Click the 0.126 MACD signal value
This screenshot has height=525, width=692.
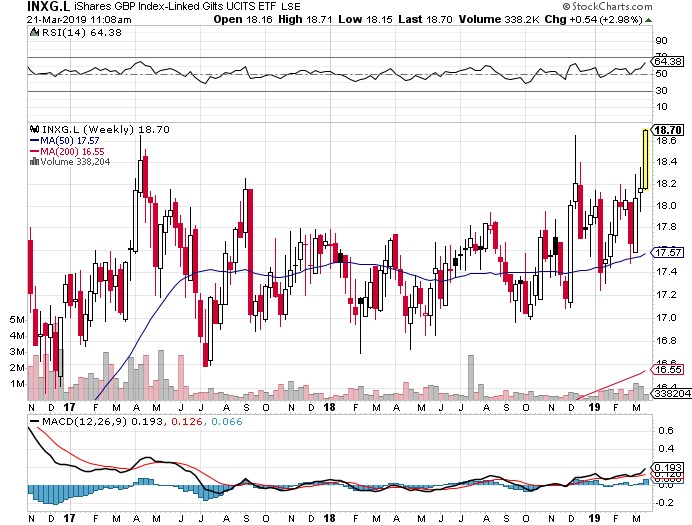[186, 421]
